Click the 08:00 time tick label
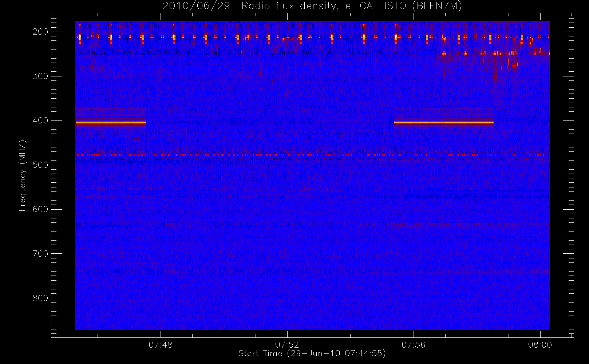Screen dimensions: 589x364 pyautogui.click(x=540, y=345)
